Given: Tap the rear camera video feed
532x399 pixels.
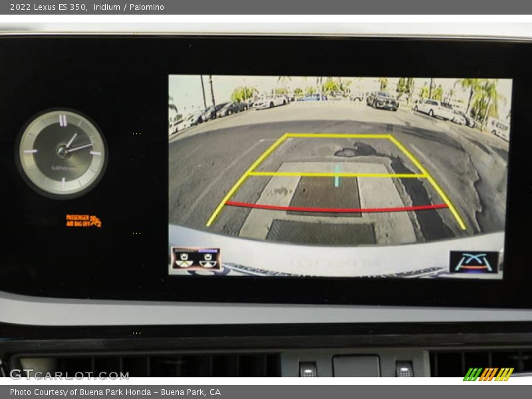Looking at the screenshot, I should (x=340, y=176).
